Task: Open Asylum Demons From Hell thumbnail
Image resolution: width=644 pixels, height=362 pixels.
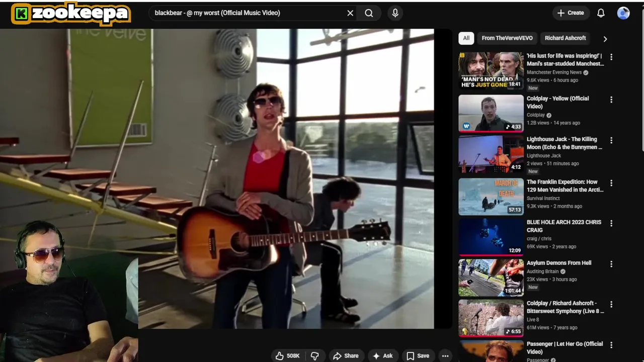Action: click(x=491, y=278)
